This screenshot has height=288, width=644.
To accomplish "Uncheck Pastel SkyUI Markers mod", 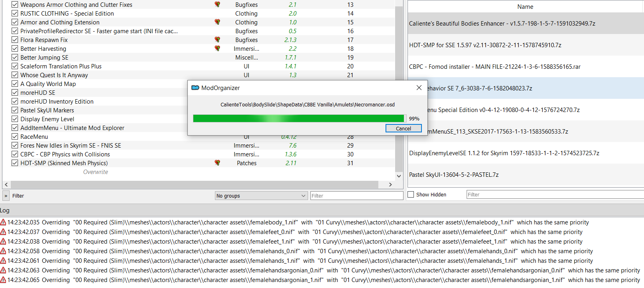I will coord(15,110).
